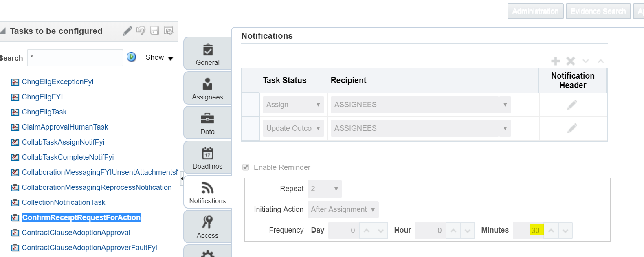644x257 pixels.
Task: Edit notification header for the Update Outcome row
Action: tap(572, 128)
